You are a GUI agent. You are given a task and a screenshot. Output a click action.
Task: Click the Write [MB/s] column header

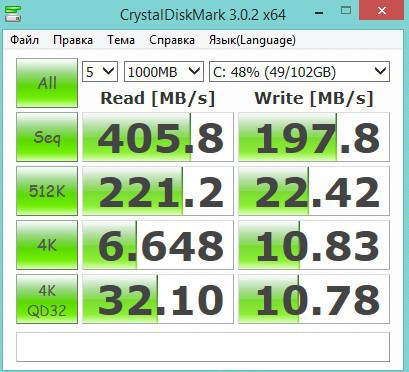pyautogui.click(x=314, y=98)
